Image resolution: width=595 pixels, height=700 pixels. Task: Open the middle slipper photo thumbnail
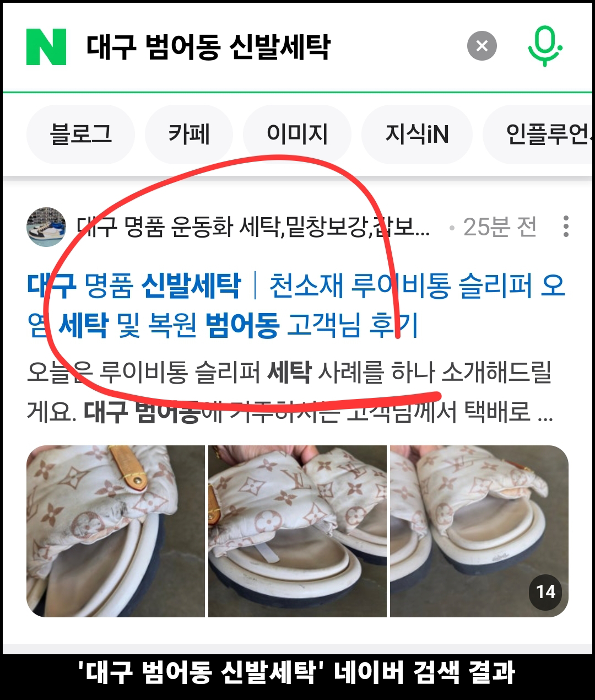click(x=297, y=531)
